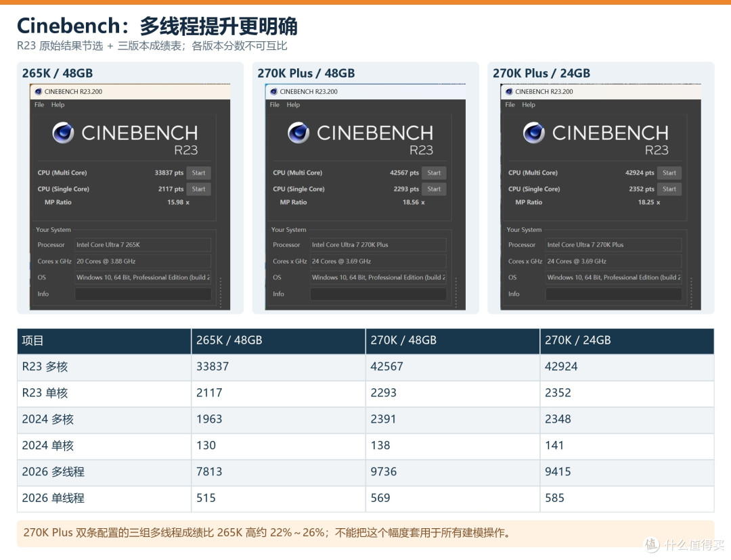Open File menu in 265K / 48GB window
The height and width of the screenshot is (560, 731).
point(39,104)
